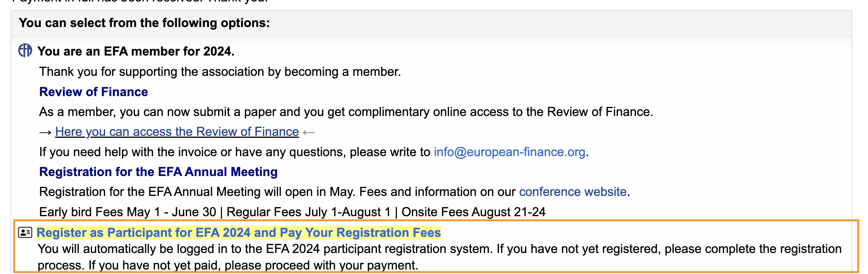Click the Early bird Fees text
The width and height of the screenshot is (868, 274).
pos(128,212)
